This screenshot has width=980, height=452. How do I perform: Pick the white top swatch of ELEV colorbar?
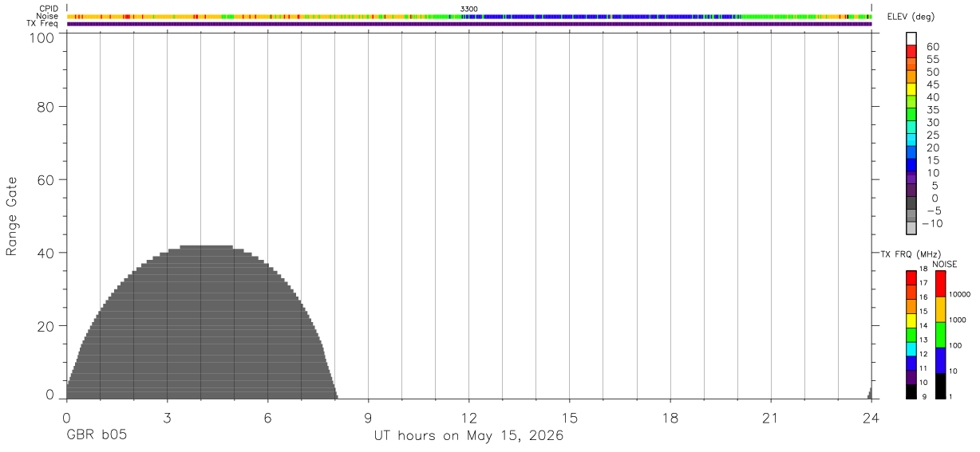coord(911,38)
